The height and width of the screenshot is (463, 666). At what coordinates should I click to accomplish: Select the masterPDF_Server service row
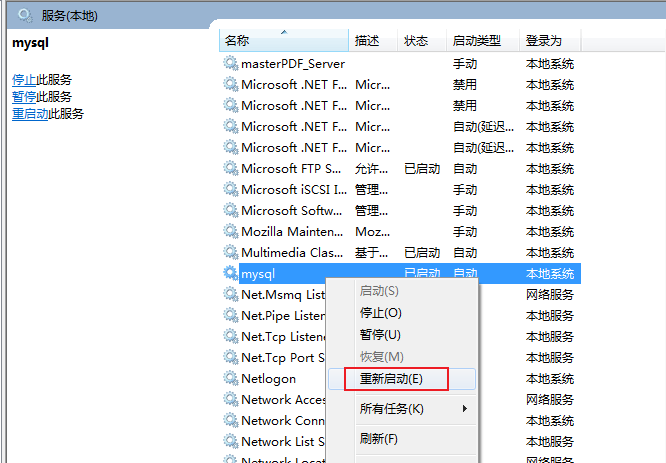pos(400,63)
